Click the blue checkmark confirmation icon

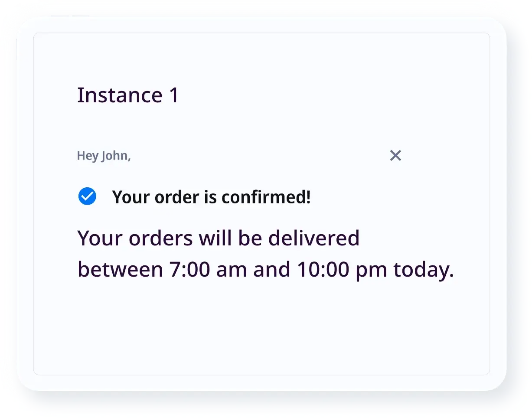click(87, 196)
